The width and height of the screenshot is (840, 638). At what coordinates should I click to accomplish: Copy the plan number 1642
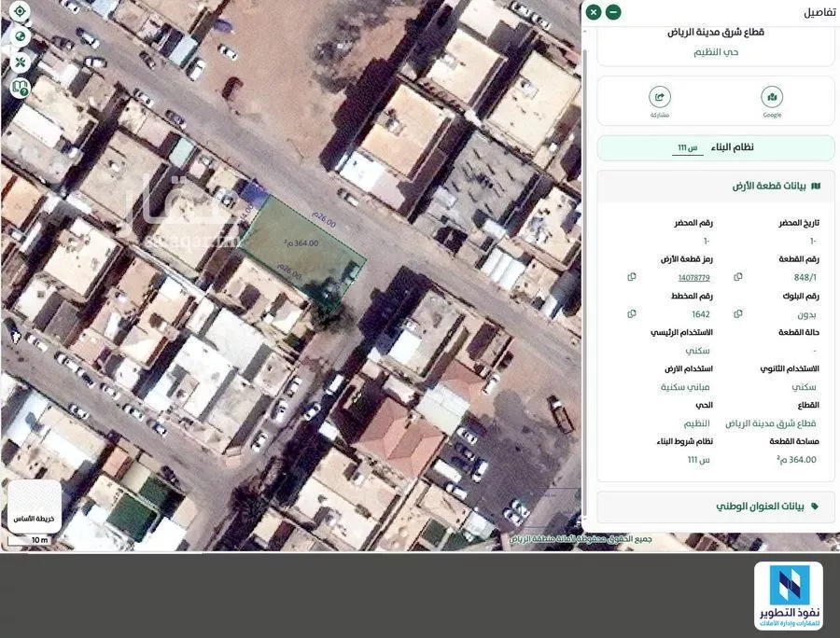pyautogui.click(x=633, y=313)
